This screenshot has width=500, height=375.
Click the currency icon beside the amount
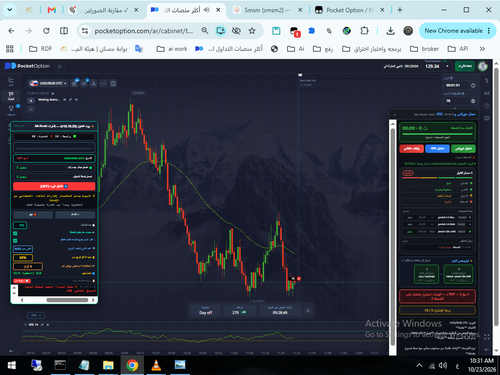point(473,101)
